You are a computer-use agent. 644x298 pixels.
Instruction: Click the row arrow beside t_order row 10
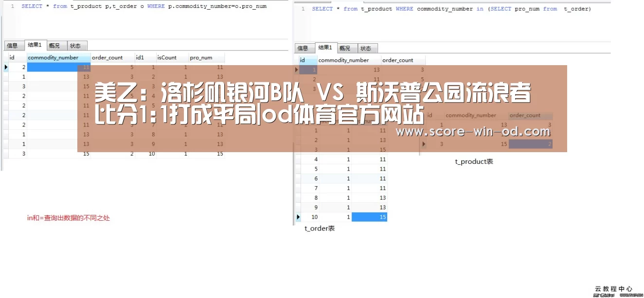pos(298,217)
